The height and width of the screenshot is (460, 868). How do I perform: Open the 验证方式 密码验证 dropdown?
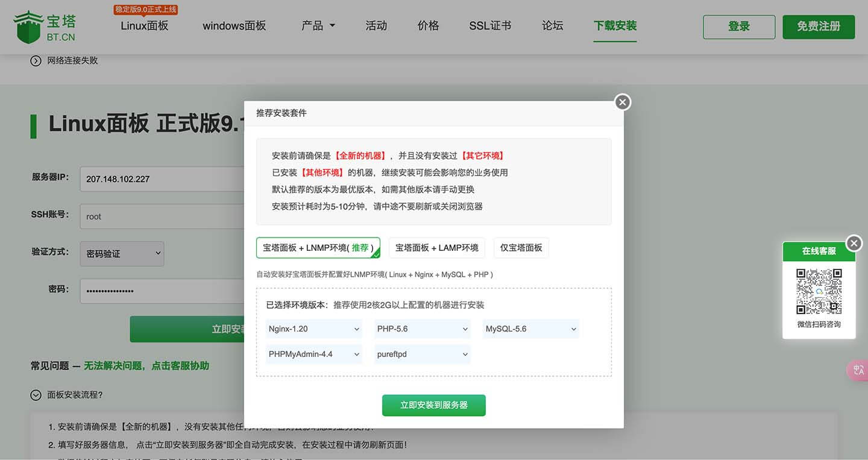pyautogui.click(x=122, y=254)
